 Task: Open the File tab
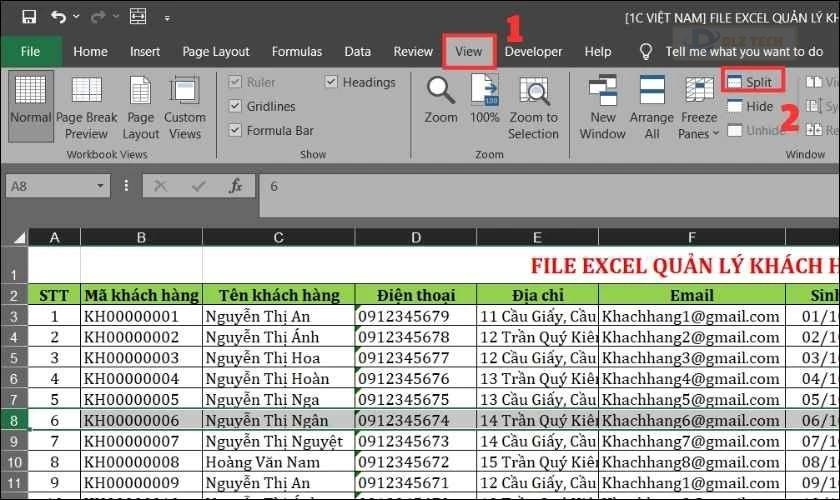(x=31, y=51)
